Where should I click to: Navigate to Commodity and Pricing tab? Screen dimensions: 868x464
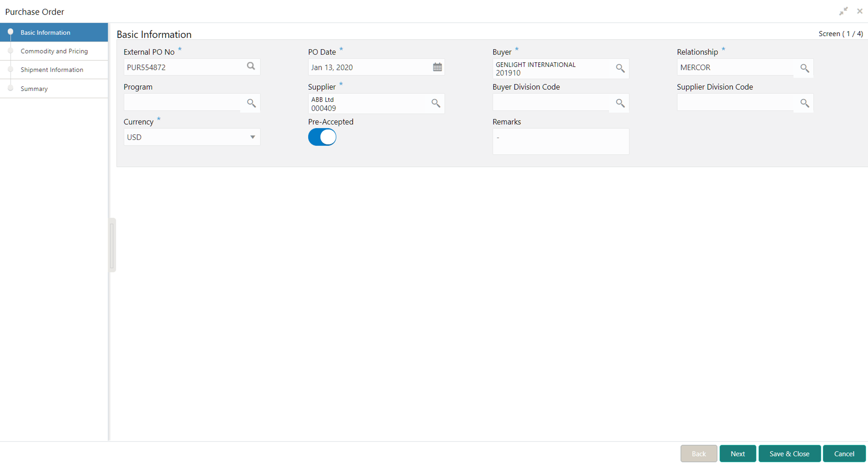[55, 51]
